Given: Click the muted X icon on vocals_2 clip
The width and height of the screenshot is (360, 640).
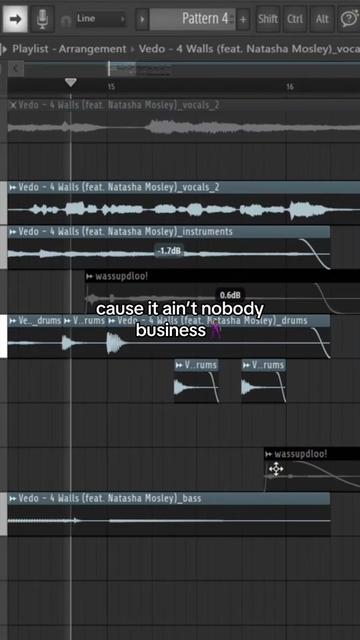Looking at the screenshot, I should tap(13, 105).
